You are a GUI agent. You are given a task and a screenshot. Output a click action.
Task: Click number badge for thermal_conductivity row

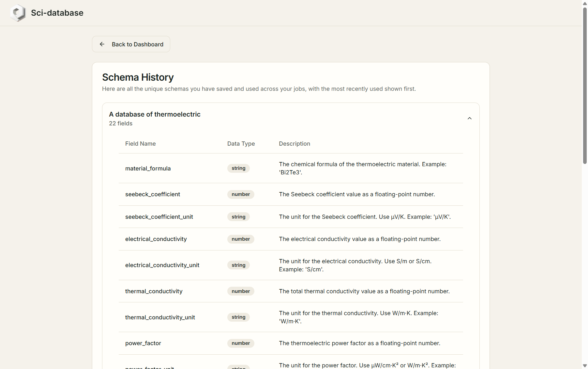[241, 291]
